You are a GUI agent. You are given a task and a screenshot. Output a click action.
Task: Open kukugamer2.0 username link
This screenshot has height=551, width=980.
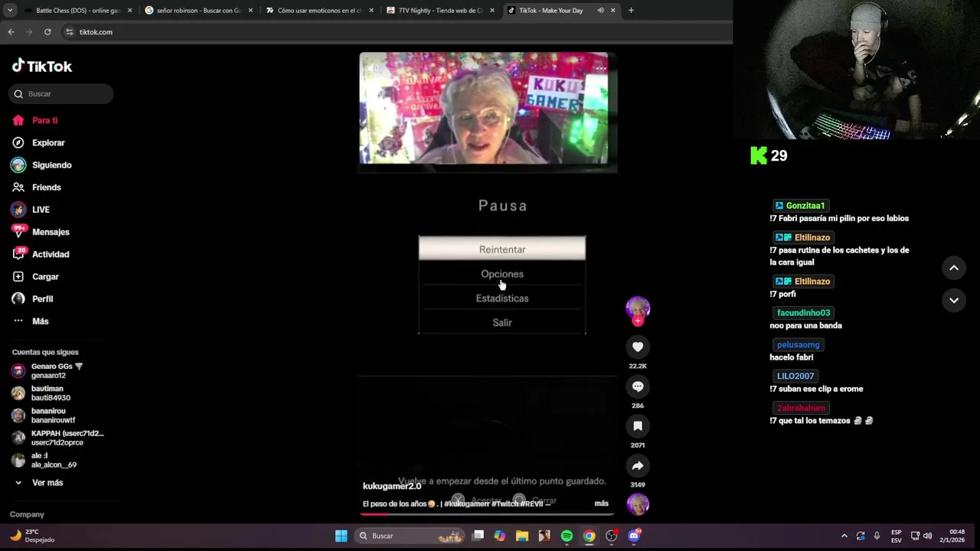pos(392,486)
